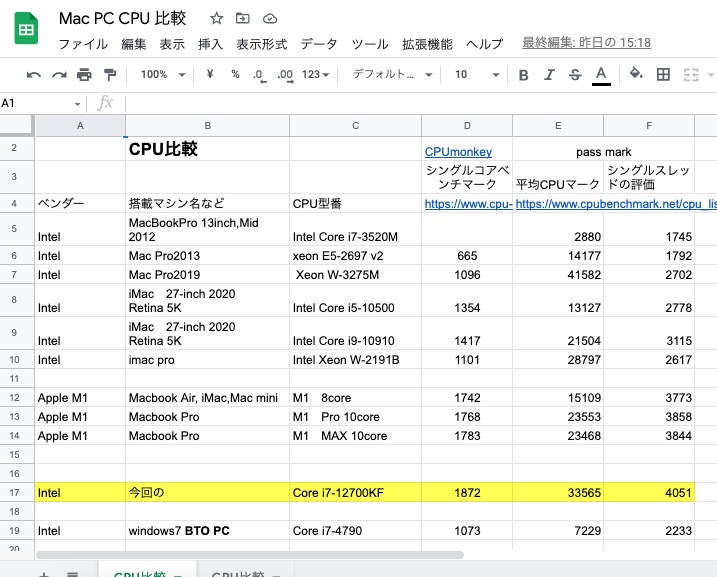Screen dimensions: 717x577
Task: Edit the document title Mac PC CPU 比較
Action: pos(122,18)
